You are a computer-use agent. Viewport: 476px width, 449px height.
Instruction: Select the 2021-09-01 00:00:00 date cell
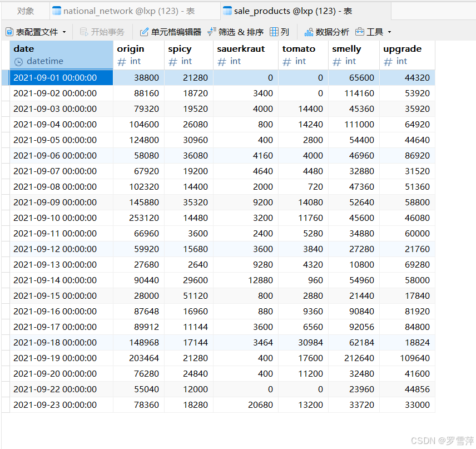[61, 77]
